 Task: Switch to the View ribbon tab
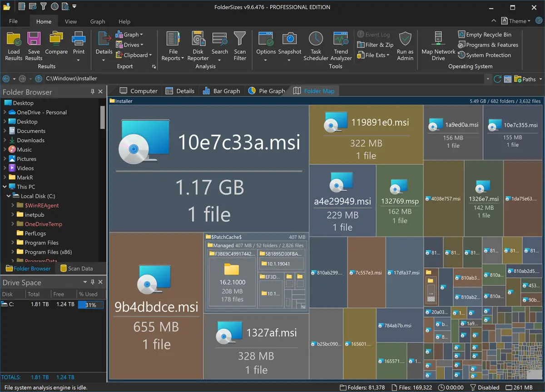71,21
